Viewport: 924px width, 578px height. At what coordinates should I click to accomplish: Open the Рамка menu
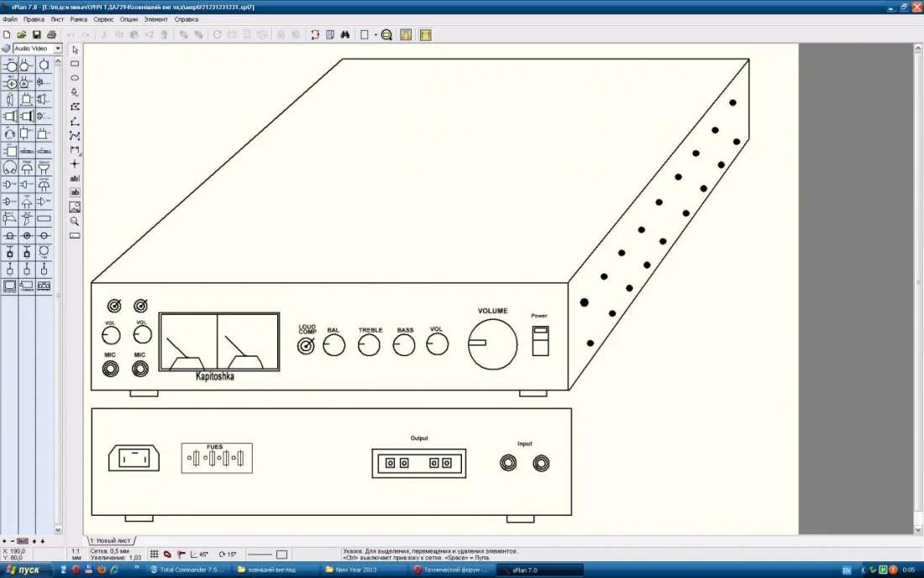pyautogui.click(x=78, y=19)
